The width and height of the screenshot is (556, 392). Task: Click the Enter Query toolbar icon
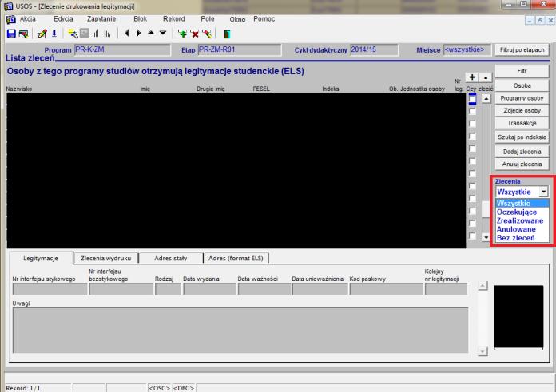coord(73,34)
